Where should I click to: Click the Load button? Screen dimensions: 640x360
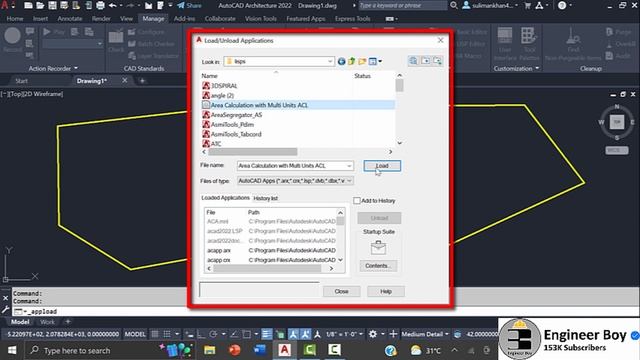(382, 166)
